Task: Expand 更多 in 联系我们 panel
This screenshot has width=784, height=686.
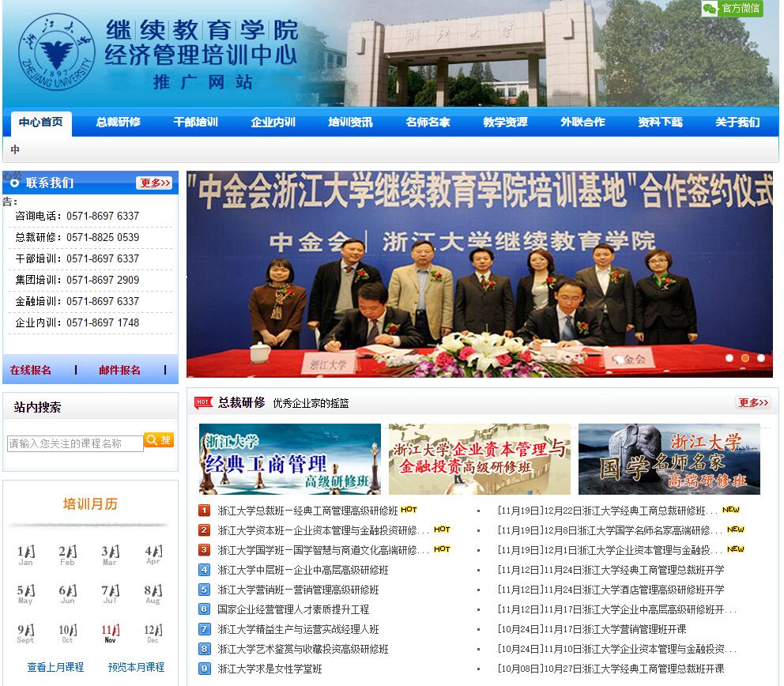Action: click(x=155, y=183)
